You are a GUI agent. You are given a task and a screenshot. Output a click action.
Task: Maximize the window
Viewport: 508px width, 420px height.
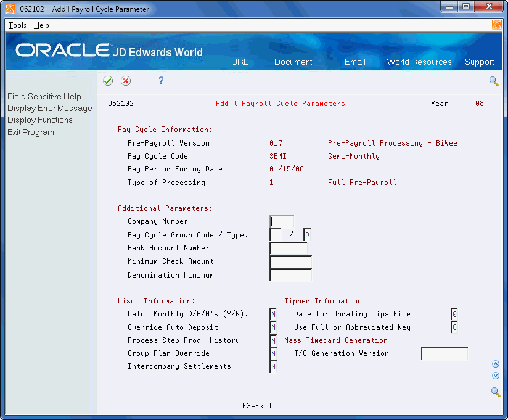466,7
